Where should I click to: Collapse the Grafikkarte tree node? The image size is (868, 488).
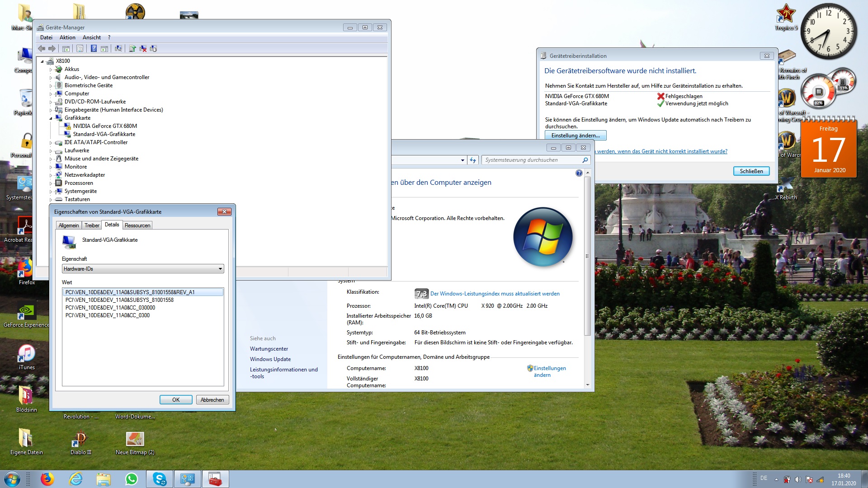pos(51,118)
